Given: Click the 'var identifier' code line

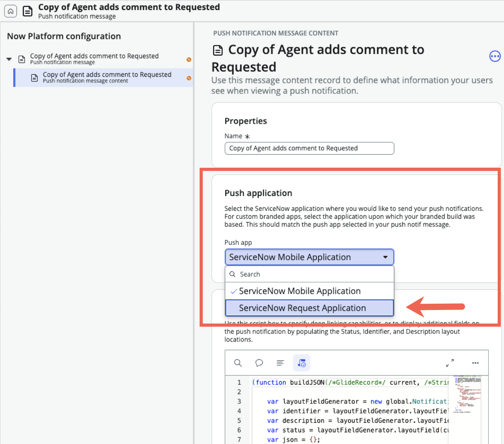Looking at the screenshot, I should (x=358, y=411).
